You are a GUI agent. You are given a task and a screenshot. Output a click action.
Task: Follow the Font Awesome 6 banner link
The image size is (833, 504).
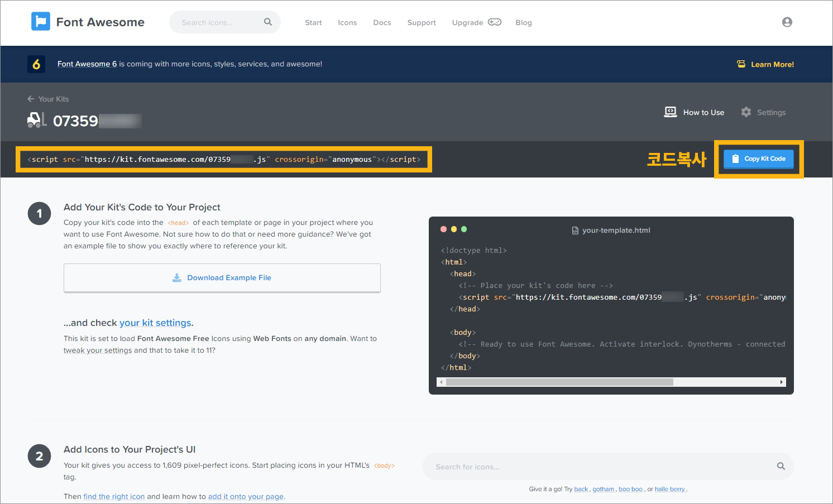point(87,64)
